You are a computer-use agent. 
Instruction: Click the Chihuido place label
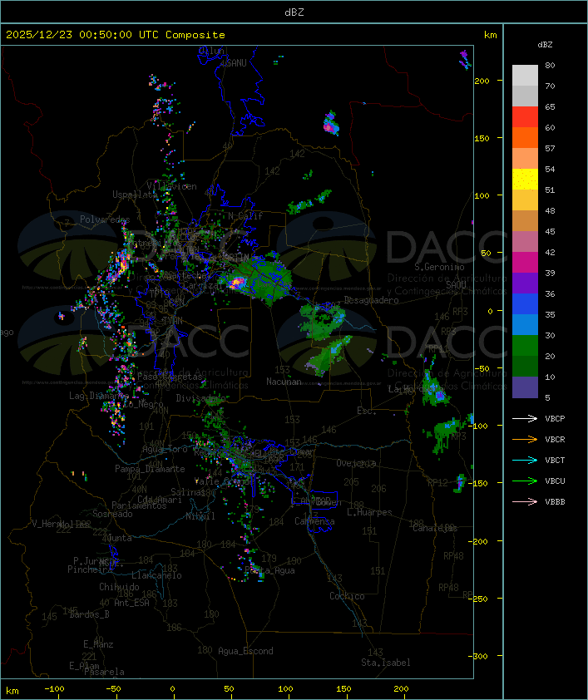pyautogui.click(x=119, y=587)
